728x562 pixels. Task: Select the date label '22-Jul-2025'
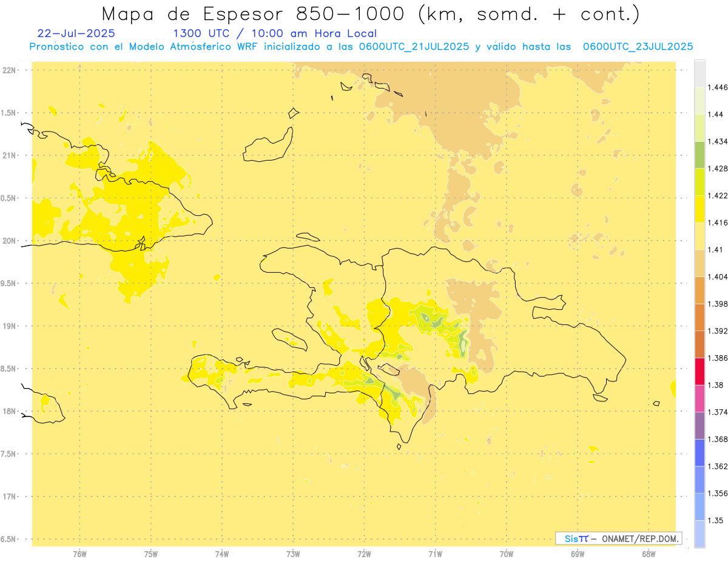tap(76, 33)
